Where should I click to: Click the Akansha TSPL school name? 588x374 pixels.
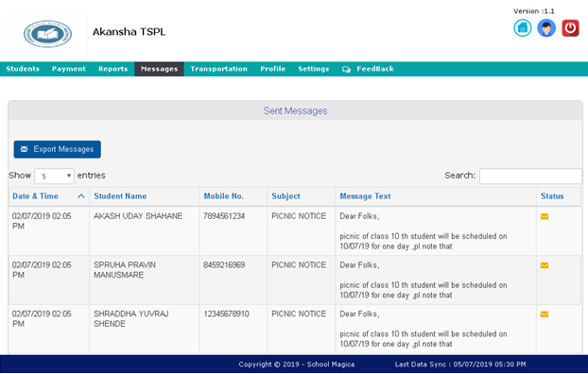click(x=129, y=32)
